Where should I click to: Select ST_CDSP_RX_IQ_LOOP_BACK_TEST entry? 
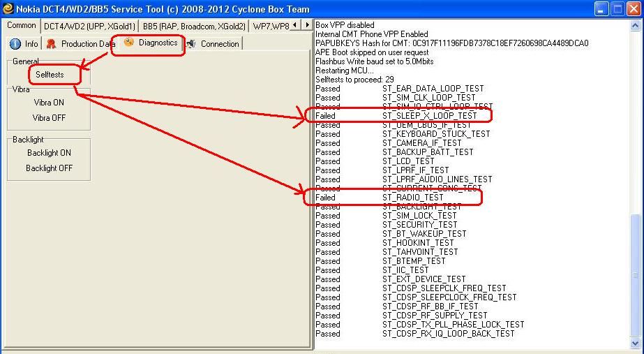click(x=415, y=333)
